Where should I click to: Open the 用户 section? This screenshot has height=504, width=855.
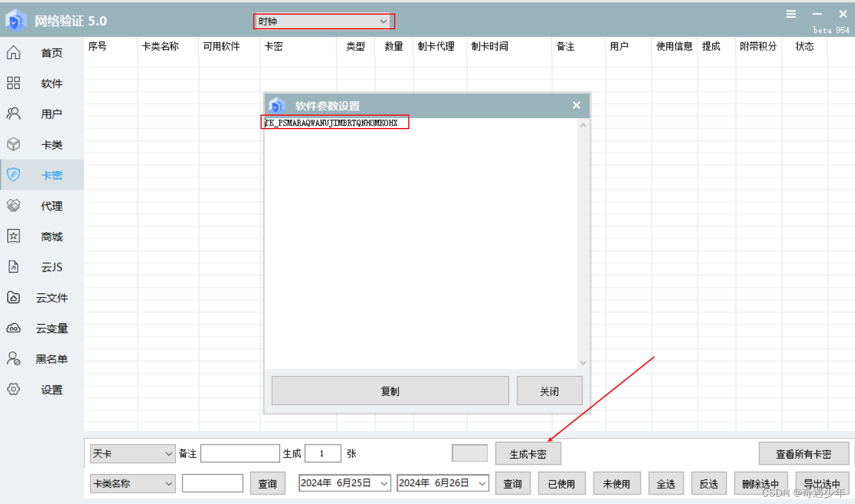pyautogui.click(x=52, y=114)
